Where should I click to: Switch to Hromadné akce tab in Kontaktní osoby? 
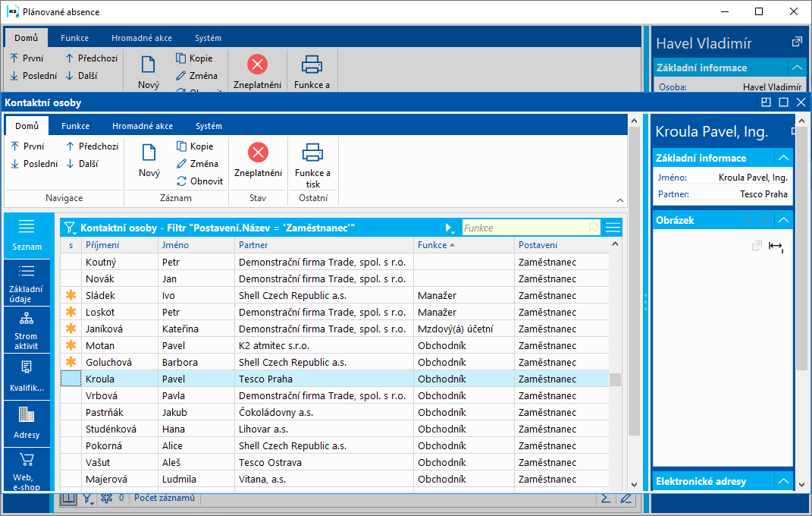point(143,126)
